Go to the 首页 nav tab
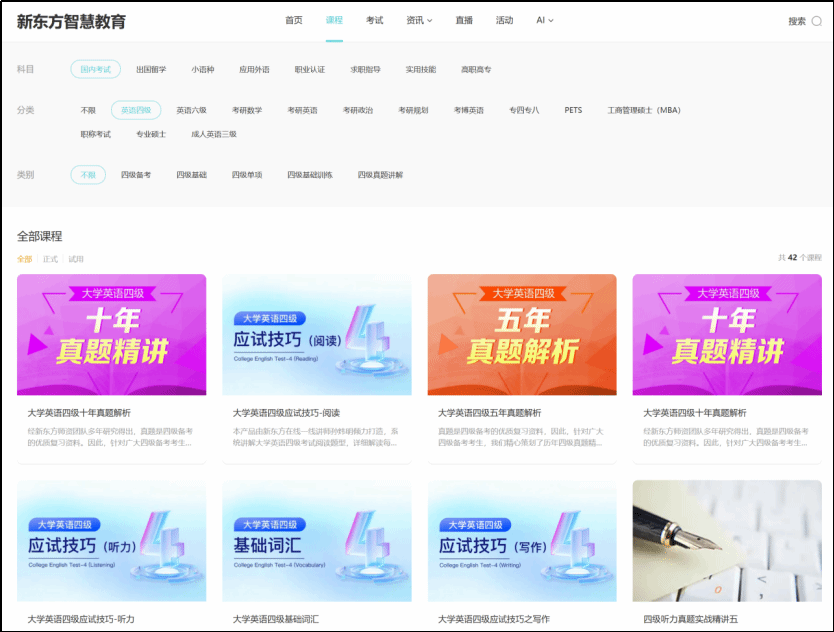This screenshot has width=834, height=632. point(293,20)
